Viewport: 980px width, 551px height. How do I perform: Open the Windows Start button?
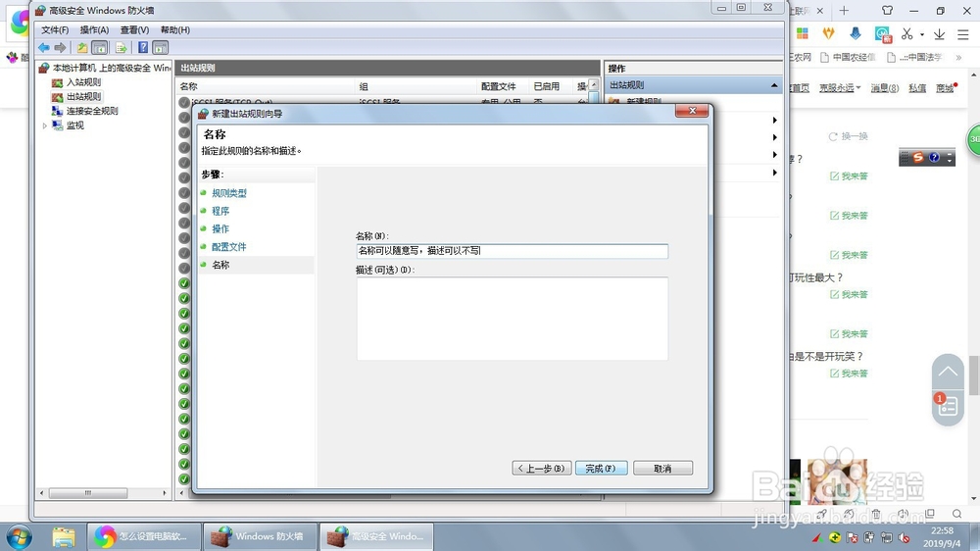click(19, 536)
